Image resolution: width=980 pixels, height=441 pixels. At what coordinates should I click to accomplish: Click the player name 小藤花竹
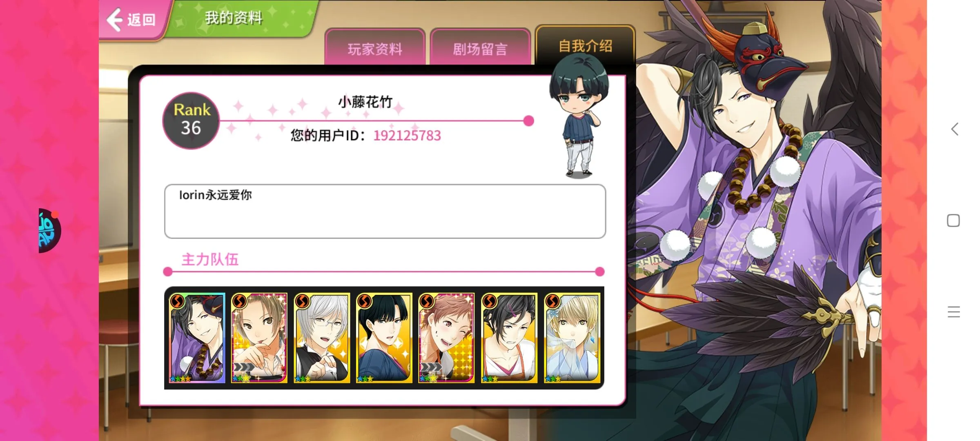pos(365,102)
